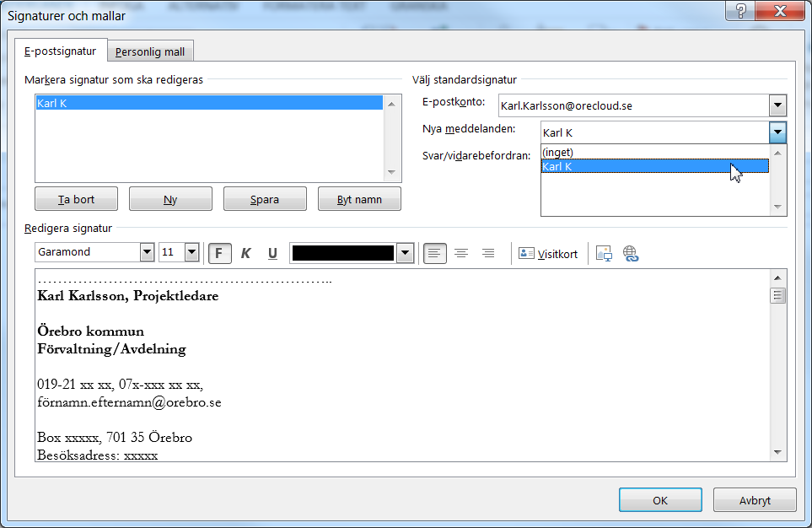The image size is (812, 528).
Task: Insert a Visitkort business card
Action: pos(548,254)
